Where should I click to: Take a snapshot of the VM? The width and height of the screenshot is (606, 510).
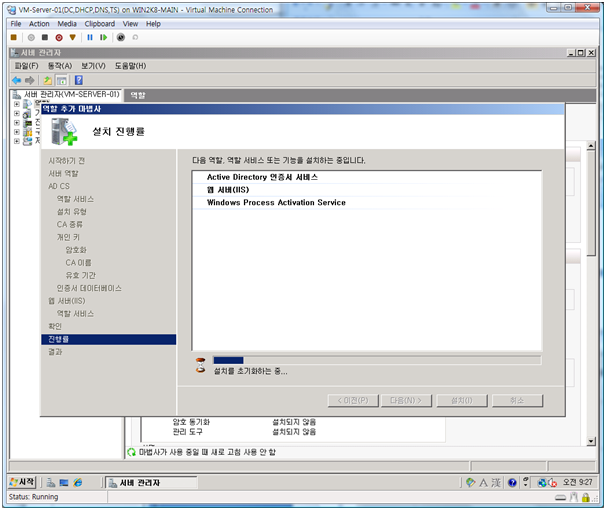121,37
